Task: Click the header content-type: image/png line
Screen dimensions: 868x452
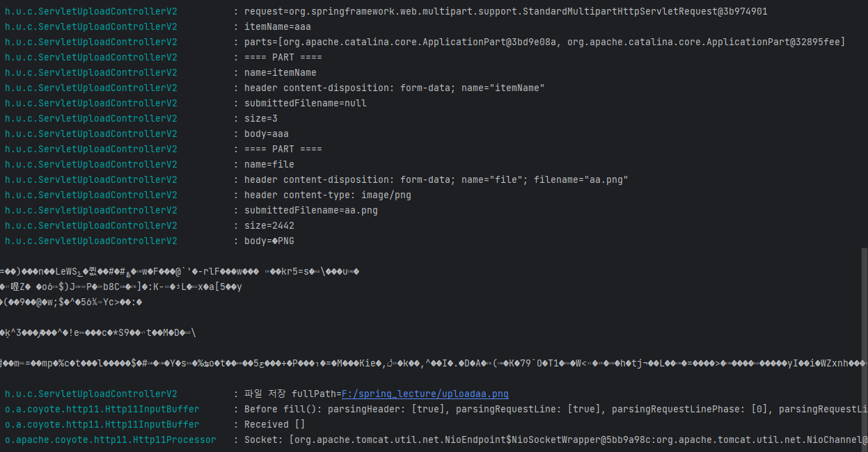Action: [x=327, y=195]
